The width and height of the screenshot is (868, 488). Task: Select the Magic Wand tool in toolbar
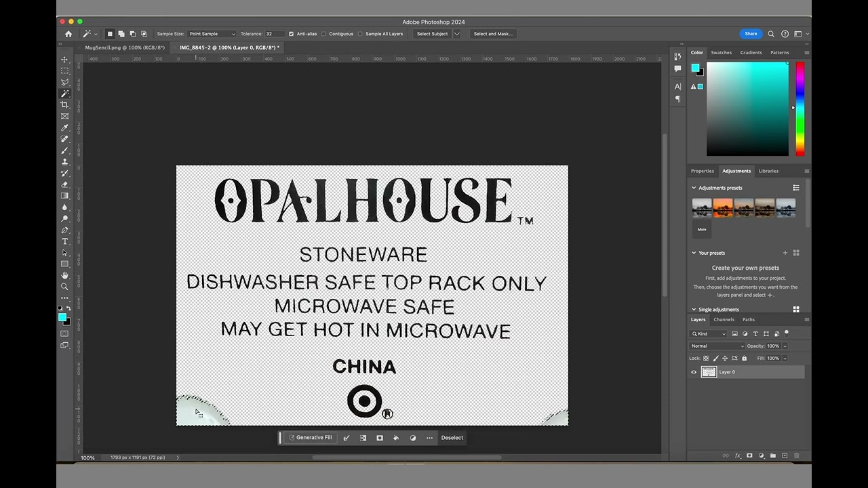[x=65, y=94]
